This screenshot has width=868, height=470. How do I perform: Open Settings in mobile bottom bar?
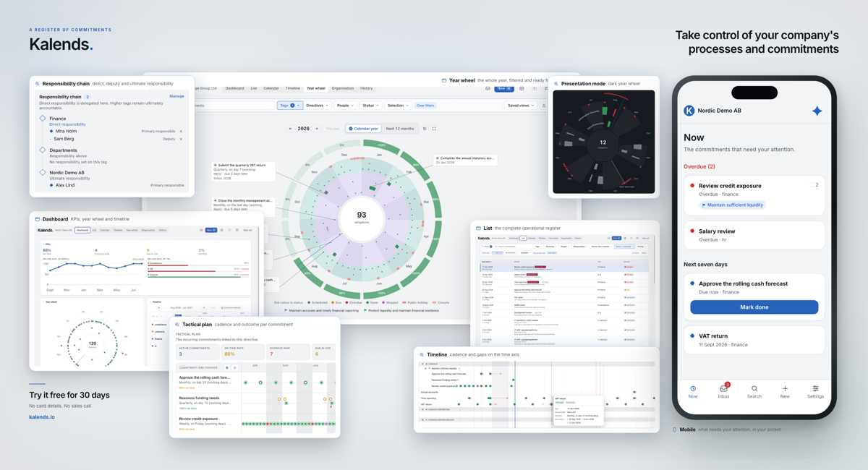(815, 392)
